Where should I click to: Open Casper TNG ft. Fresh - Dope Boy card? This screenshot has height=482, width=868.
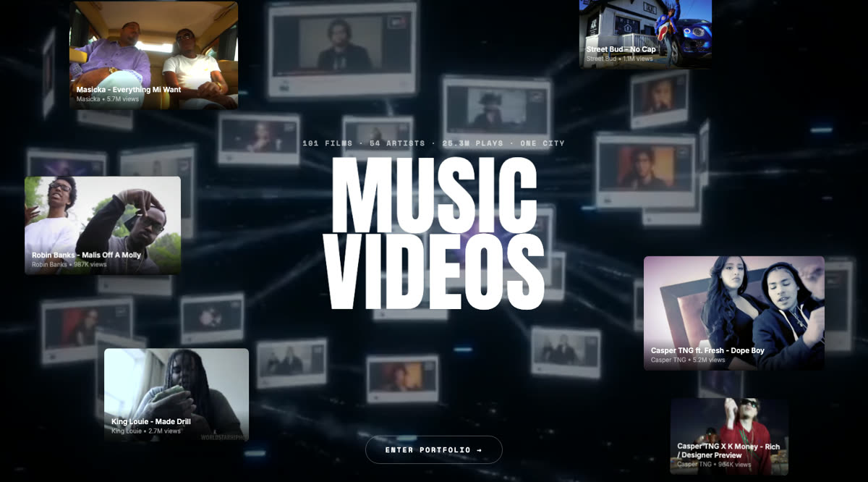pos(734,313)
